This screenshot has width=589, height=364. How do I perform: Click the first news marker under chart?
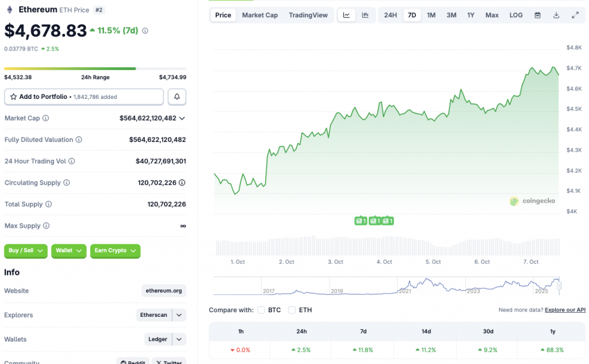pyautogui.click(x=361, y=221)
